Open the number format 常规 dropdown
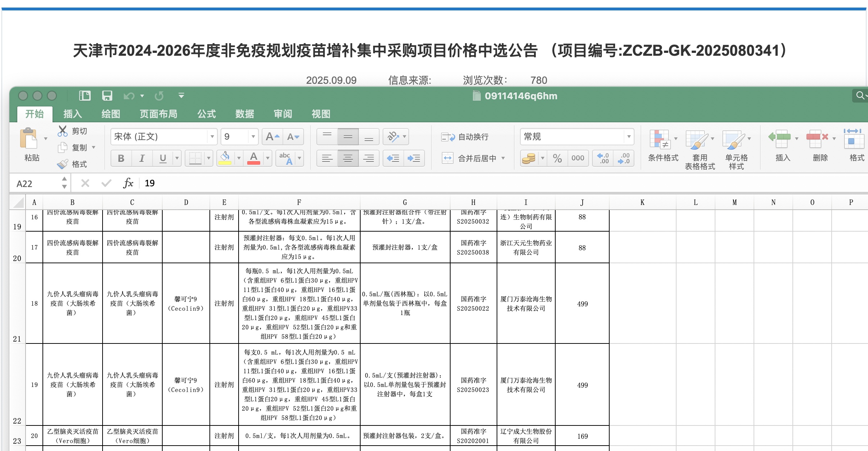This screenshot has height=451, width=868. coord(629,137)
